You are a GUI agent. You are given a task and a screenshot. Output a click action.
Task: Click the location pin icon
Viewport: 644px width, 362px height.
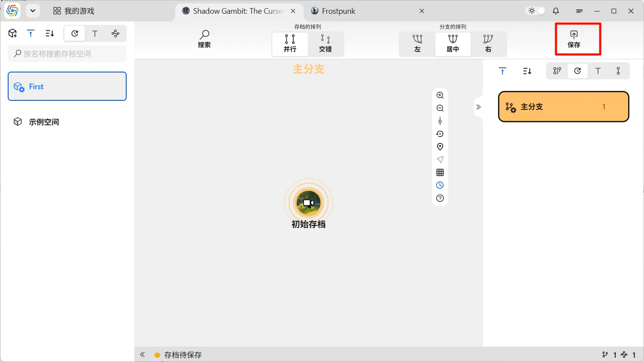click(440, 147)
